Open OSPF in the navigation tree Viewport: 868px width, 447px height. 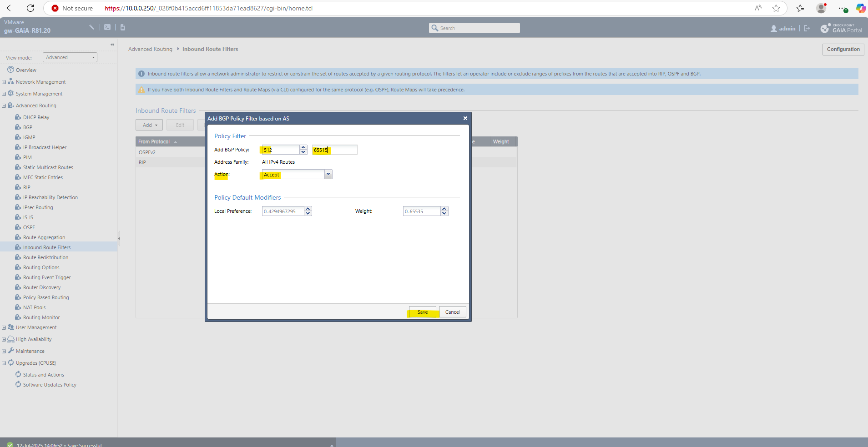(29, 227)
